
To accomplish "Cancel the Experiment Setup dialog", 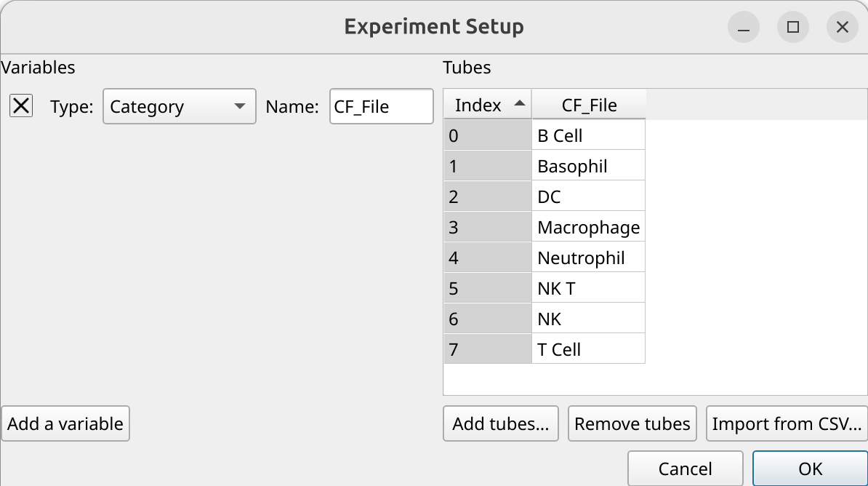I will click(686, 469).
